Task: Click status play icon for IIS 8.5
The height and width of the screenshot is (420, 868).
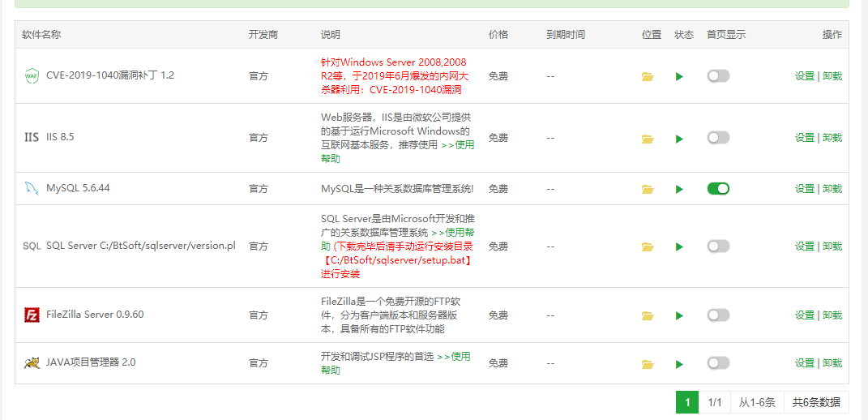Action: pyautogui.click(x=679, y=139)
